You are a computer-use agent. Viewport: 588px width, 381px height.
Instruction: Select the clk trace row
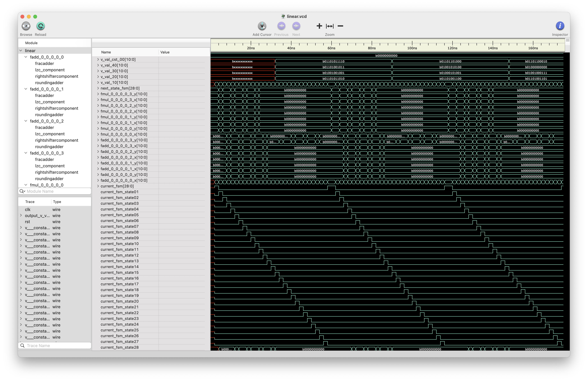click(x=28, y=209)
